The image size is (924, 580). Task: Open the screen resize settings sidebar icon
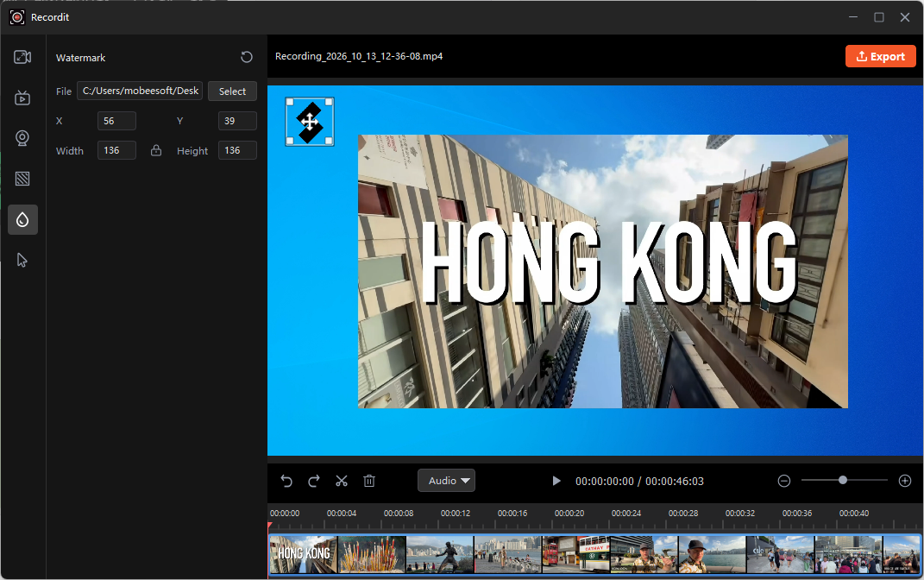[x=22, y=57]
